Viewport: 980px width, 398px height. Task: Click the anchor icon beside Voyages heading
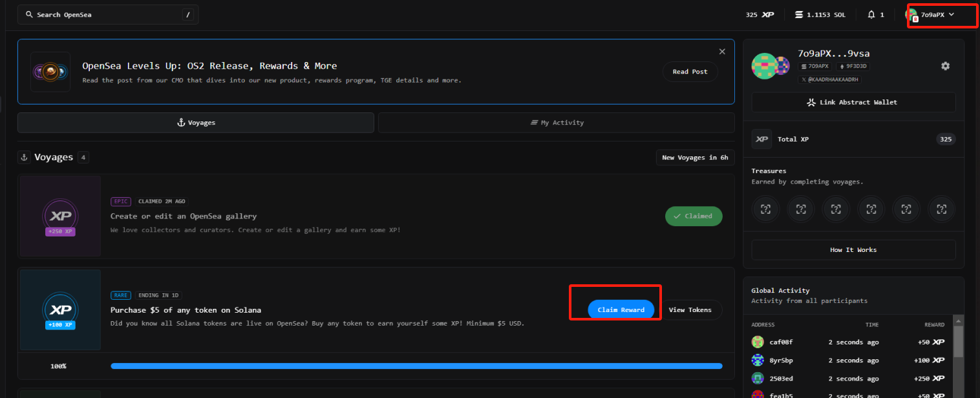tap(24, 157)
